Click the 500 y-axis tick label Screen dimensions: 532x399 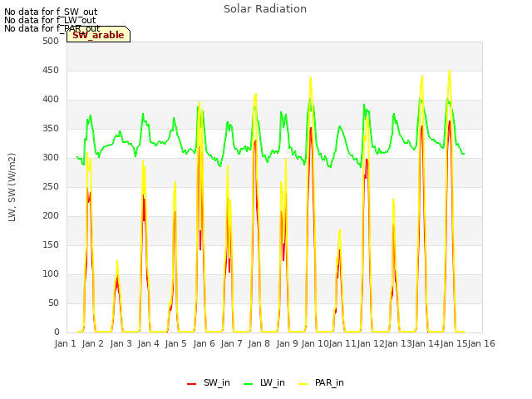coord(51,42)
